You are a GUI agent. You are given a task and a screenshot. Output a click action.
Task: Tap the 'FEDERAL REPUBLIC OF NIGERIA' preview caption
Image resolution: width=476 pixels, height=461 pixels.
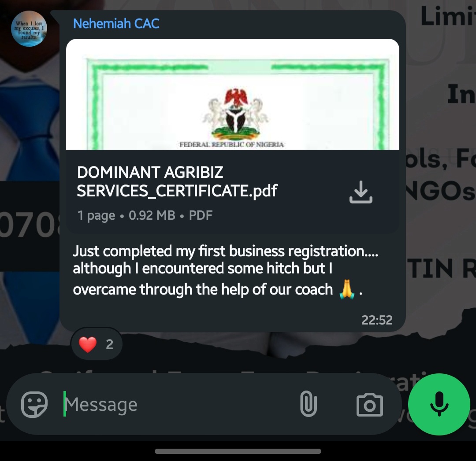(232, 144)
